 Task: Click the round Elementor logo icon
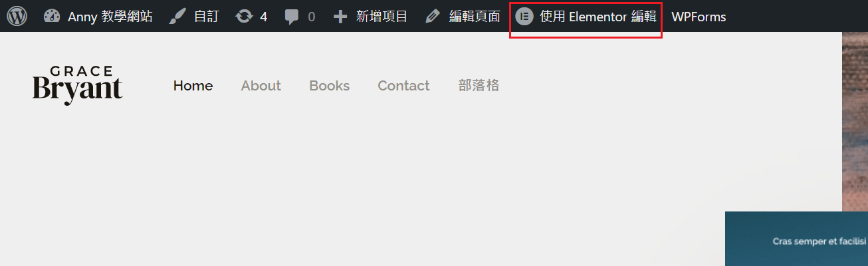click(525, 16)
